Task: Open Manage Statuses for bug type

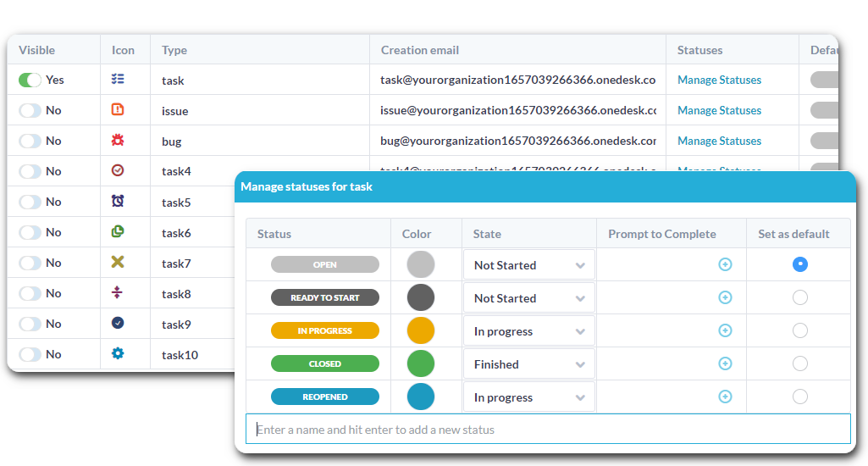Action: pos(719,141)
